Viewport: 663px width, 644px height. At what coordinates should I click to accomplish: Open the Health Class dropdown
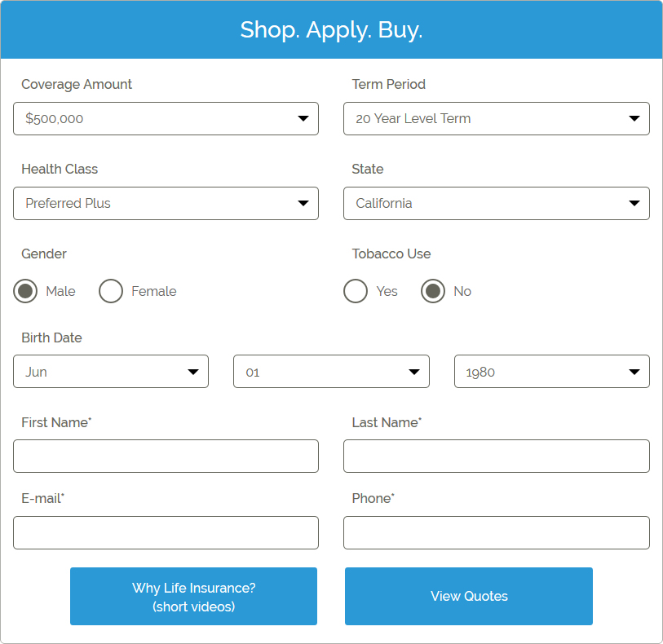tap(166, 203)
